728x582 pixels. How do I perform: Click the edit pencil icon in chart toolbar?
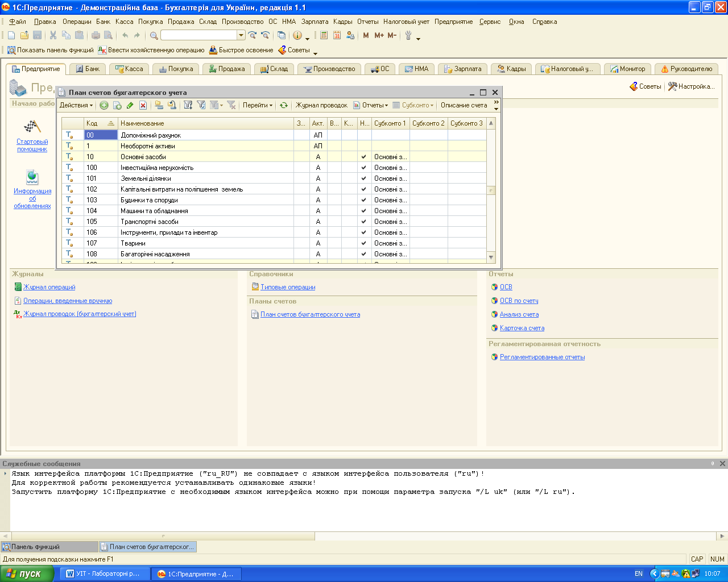click(x=130, y=105)
